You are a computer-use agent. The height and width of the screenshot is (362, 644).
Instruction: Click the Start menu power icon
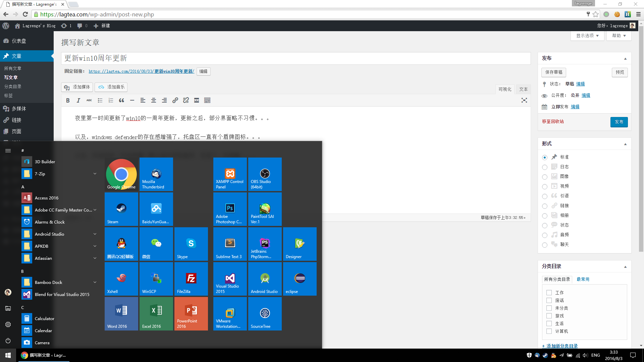click(x=8, y=341)
